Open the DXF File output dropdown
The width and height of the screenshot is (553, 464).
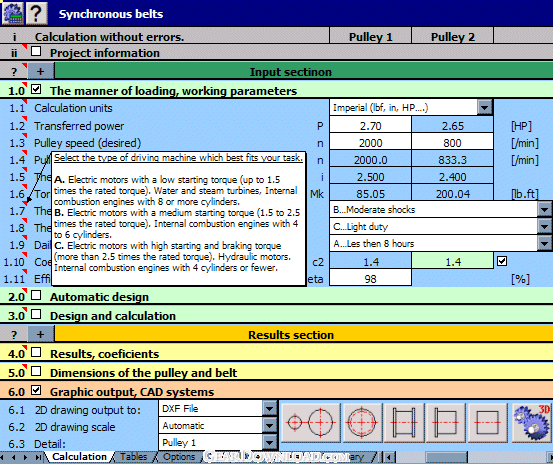tap(269, 409)
